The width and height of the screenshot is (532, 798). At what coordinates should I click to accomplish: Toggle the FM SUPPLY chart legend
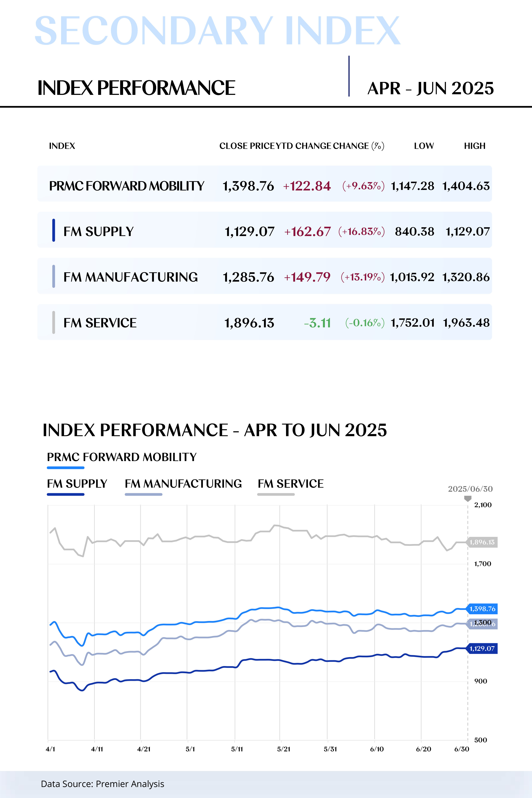click(77, 484)
